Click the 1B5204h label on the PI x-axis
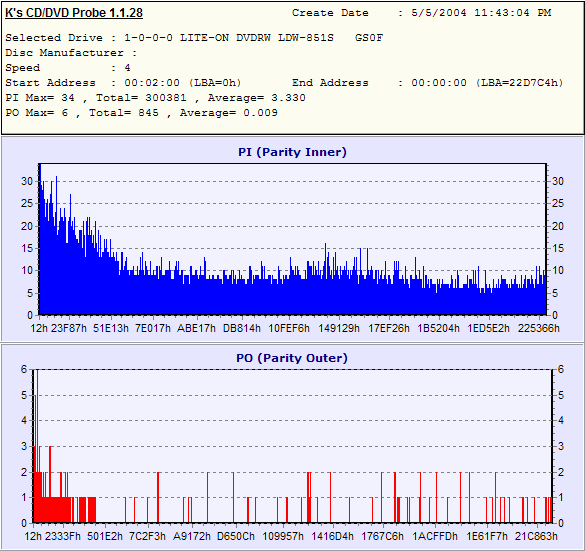Image resolution: width=585 pixels, height=551 pixels. point(438,328)
